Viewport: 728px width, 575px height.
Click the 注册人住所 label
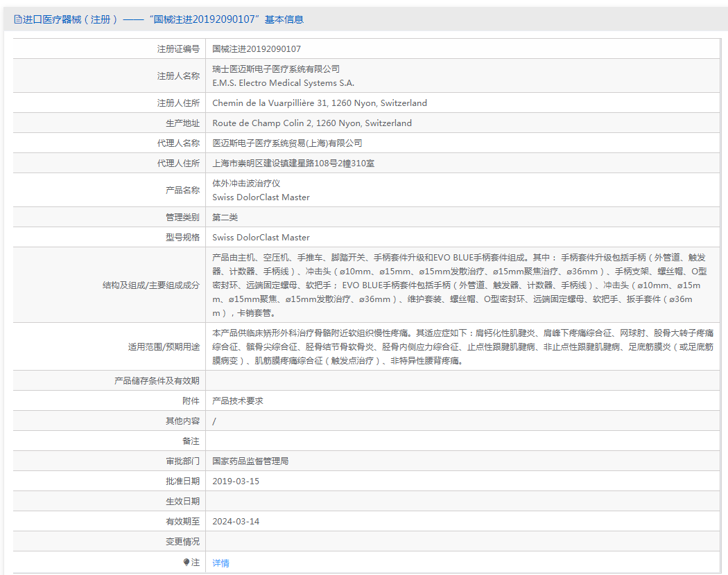coord(178,103)
